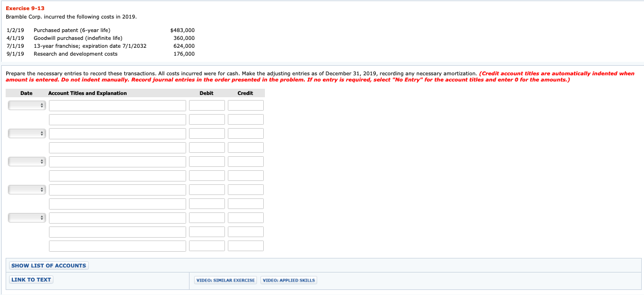Focus the Debit field beside the fourth Date dropdown
Image resolution: width=644 pixels, height=295 pixels.
click(x=207, y=189)
